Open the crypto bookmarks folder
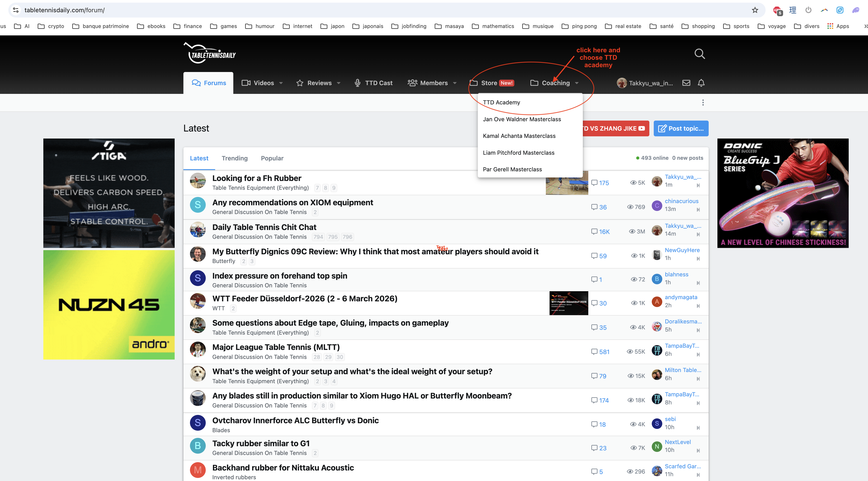Viewport: 868px width, 481px height. click(x=51, y=26)
